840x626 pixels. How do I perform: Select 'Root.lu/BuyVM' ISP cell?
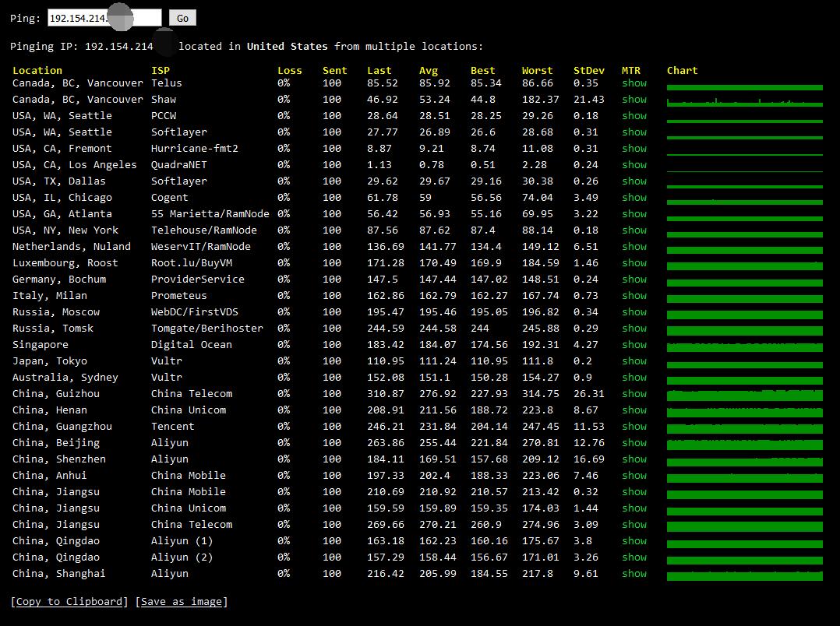(x=191, y=263)
